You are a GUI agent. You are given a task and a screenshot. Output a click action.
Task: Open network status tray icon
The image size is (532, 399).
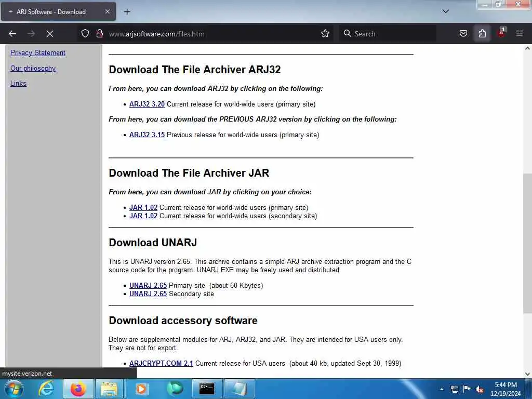[454, 389]
